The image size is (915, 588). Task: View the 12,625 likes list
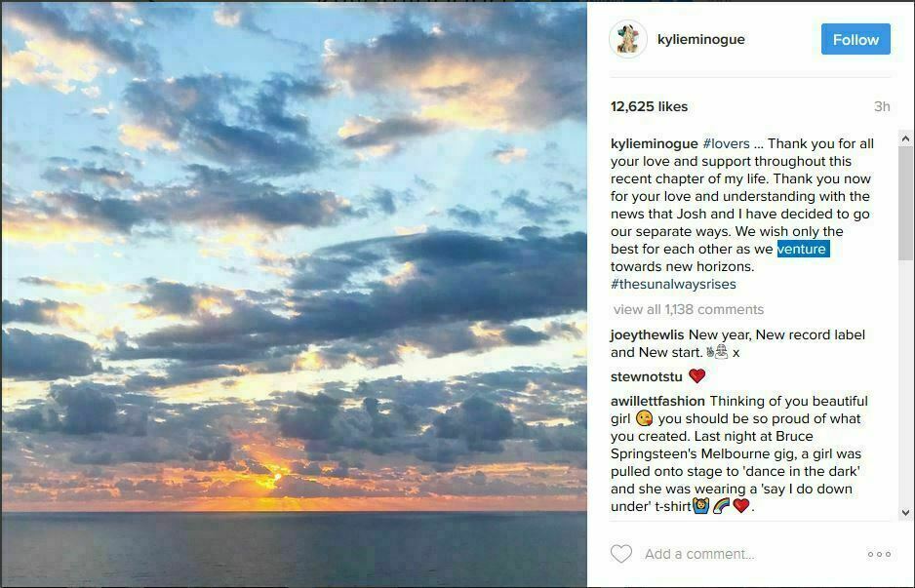(649, 106)
